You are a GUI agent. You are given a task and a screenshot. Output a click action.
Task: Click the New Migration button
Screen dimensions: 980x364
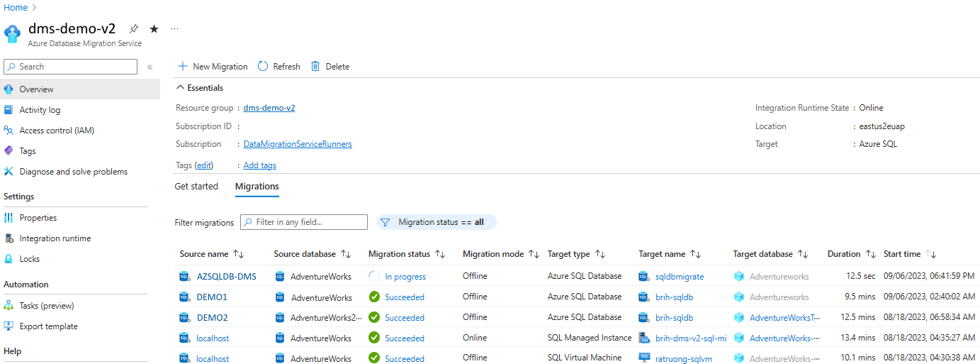pyautogui.click(x=213, y=66)
